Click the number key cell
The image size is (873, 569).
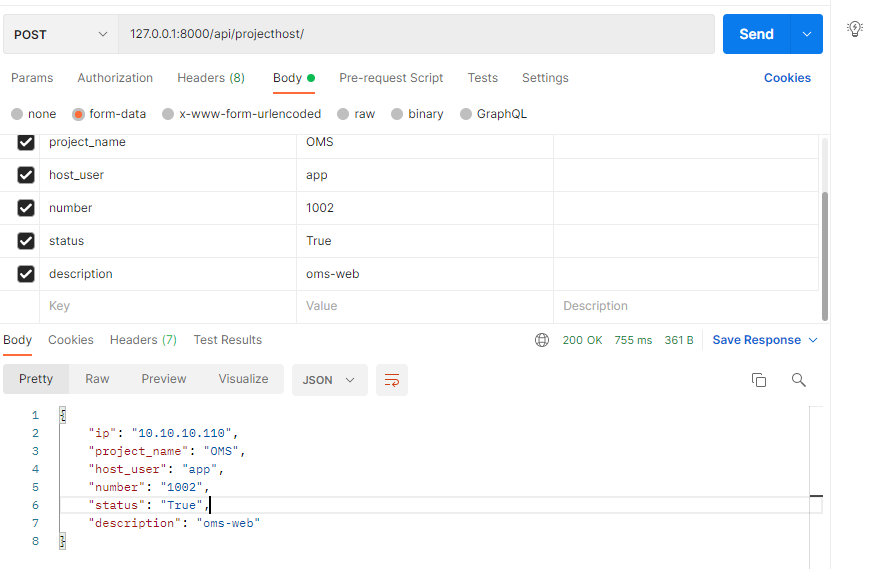coord(168,208)
